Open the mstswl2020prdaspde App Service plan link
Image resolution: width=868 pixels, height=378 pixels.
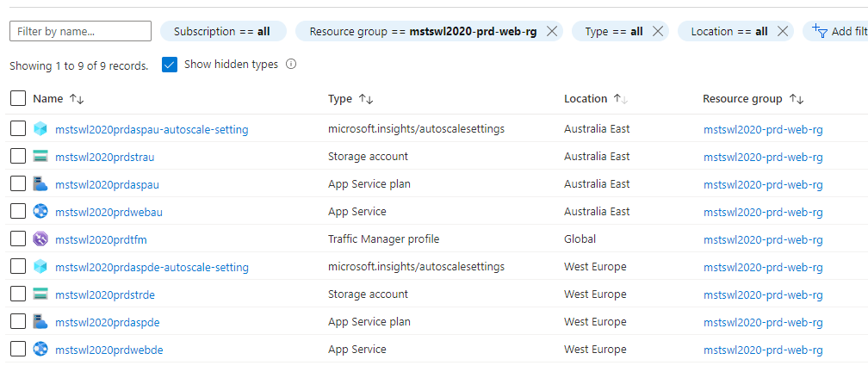pos(107,322)
